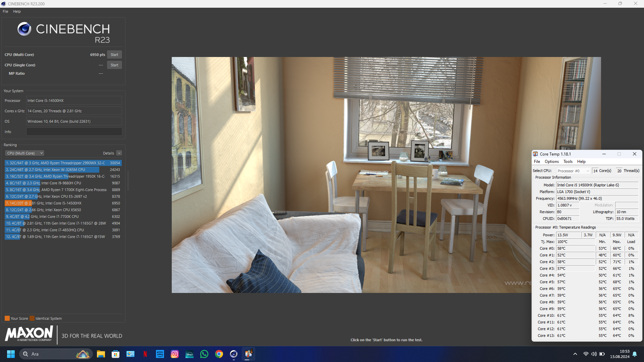The image size is (644, 362).
Task: Open Microsoft Store from taskbar
Action: [116, 354]
